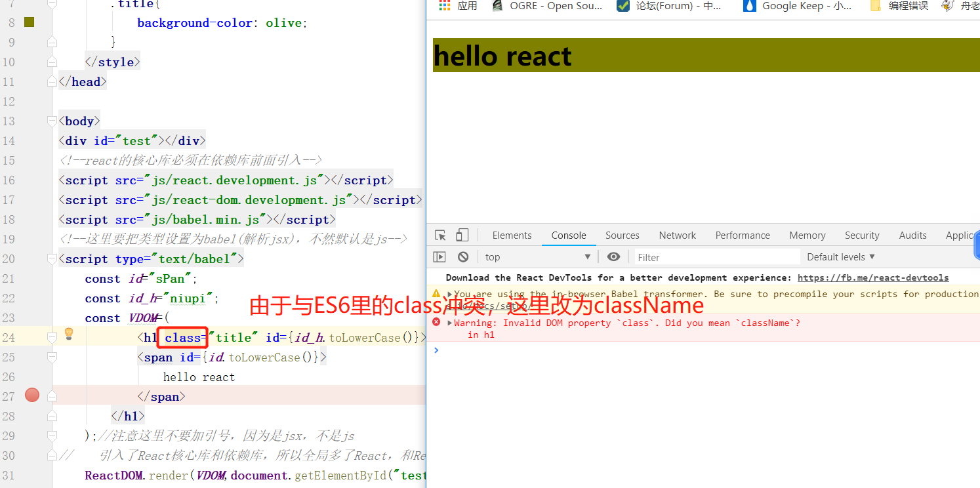Click the 'hello react' heading on the page
The image size is (980, 488).
tap(502, 56)
